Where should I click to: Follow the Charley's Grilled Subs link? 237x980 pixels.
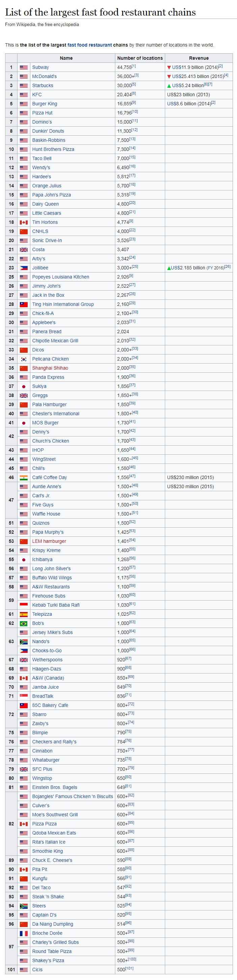click(x=55, y=942)
